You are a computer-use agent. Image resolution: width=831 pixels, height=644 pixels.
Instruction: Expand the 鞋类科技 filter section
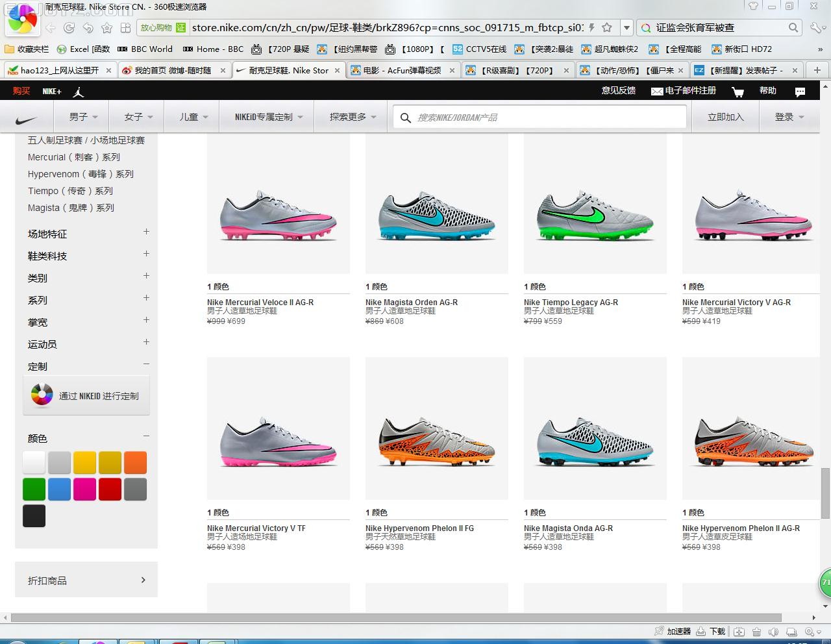(x=146, y=254)
